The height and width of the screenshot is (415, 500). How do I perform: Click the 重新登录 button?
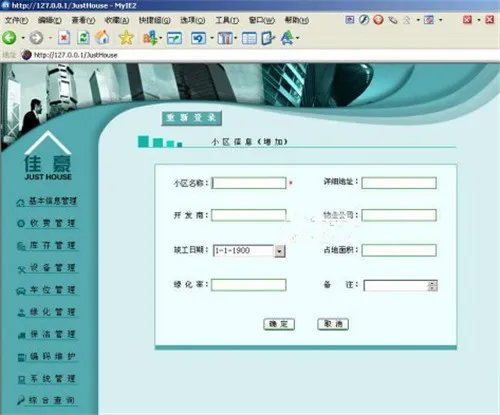192,118
